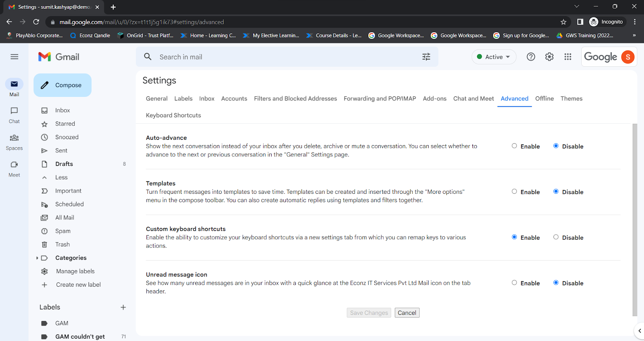Screen dimensions: 644x341
Task: Click the Gmail logo
Action: pos(59,57)
